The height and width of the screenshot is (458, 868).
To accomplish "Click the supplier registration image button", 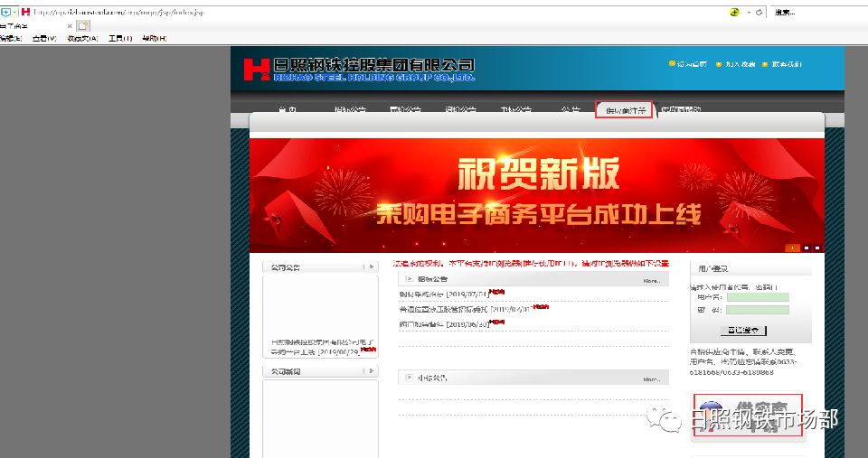I will click(748, 415).
